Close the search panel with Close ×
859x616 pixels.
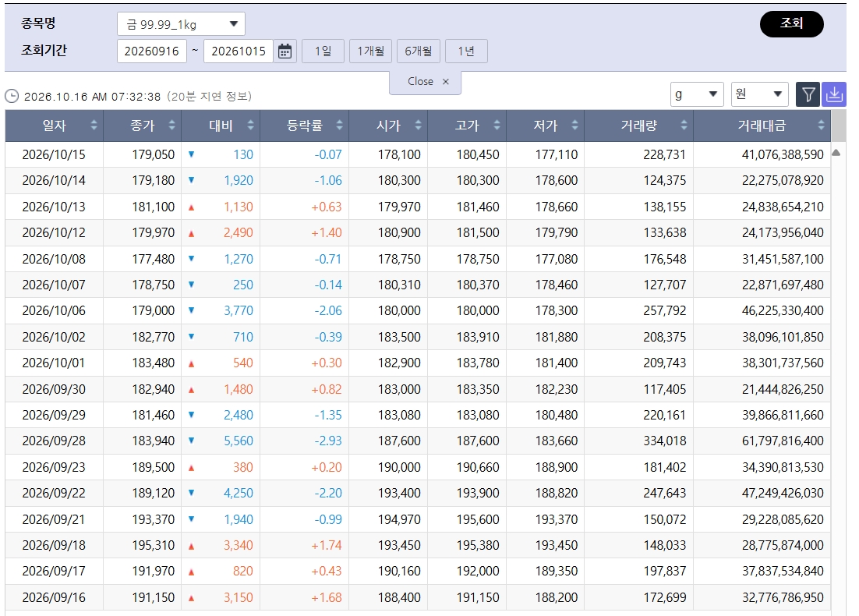pyautogui.click(x=425, y=81)
